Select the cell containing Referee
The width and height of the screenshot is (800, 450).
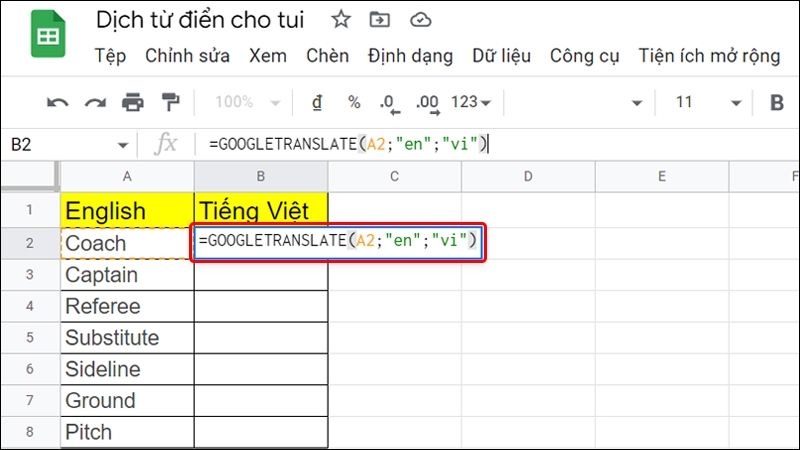127,306
